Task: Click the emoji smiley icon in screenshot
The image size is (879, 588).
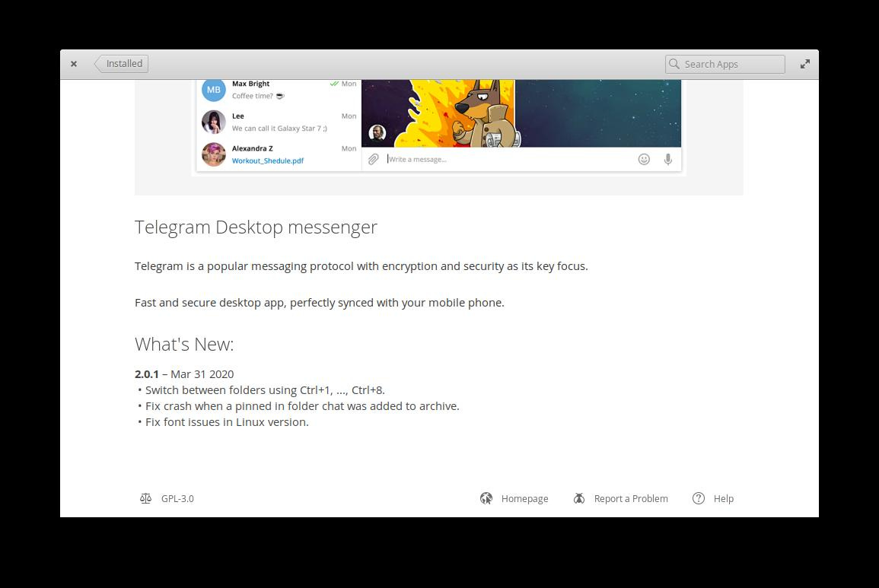Action: 644,159
